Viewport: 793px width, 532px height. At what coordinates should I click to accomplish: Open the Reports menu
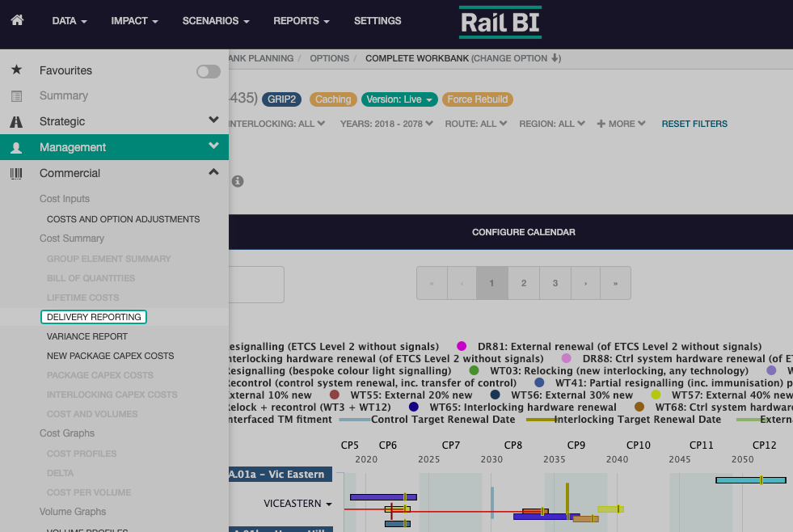coord(301,21)
